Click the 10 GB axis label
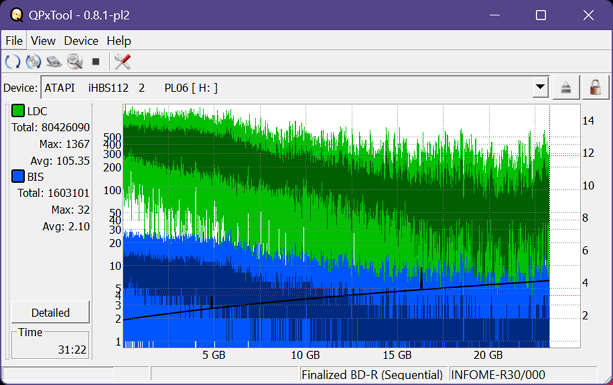The image size is (613, 385). pyautogui.click(x=305, y=355)
